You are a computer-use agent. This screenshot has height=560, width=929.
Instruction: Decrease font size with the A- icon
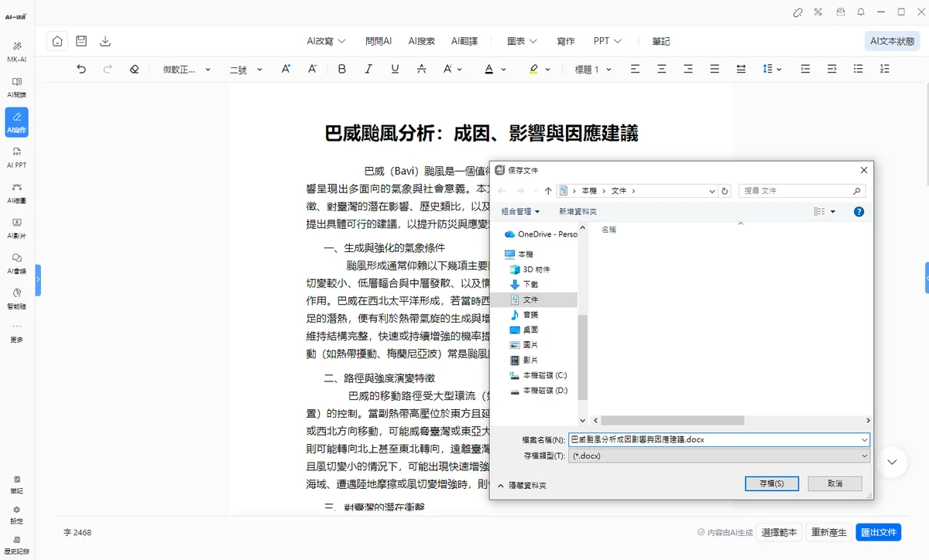point(312,69)
